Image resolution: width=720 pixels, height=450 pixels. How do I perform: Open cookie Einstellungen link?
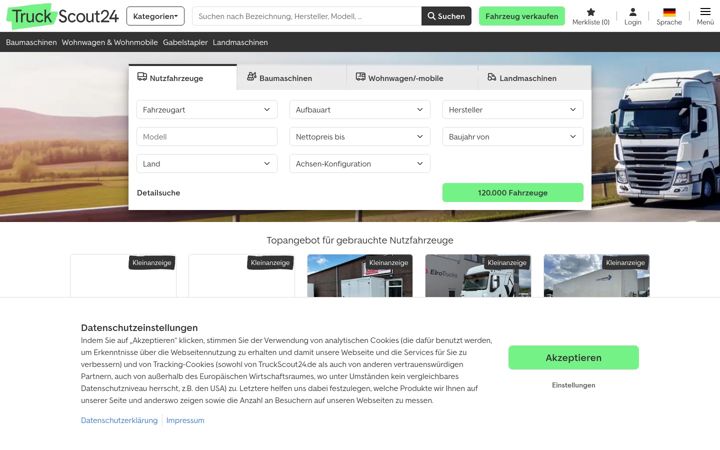click(x=574, y=385)
